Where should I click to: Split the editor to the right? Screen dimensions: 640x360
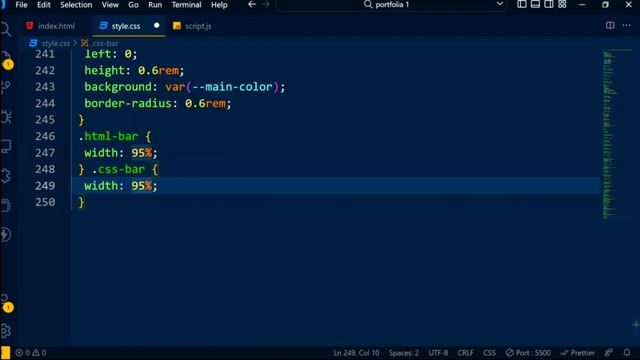(610, 25)
